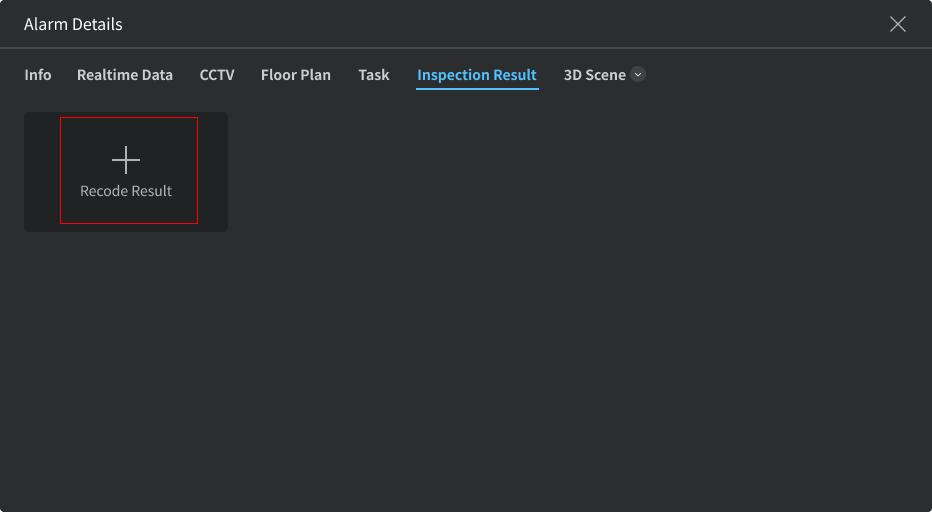
Task: Click the plus icon to add result
Action: [x=126, y=160]
